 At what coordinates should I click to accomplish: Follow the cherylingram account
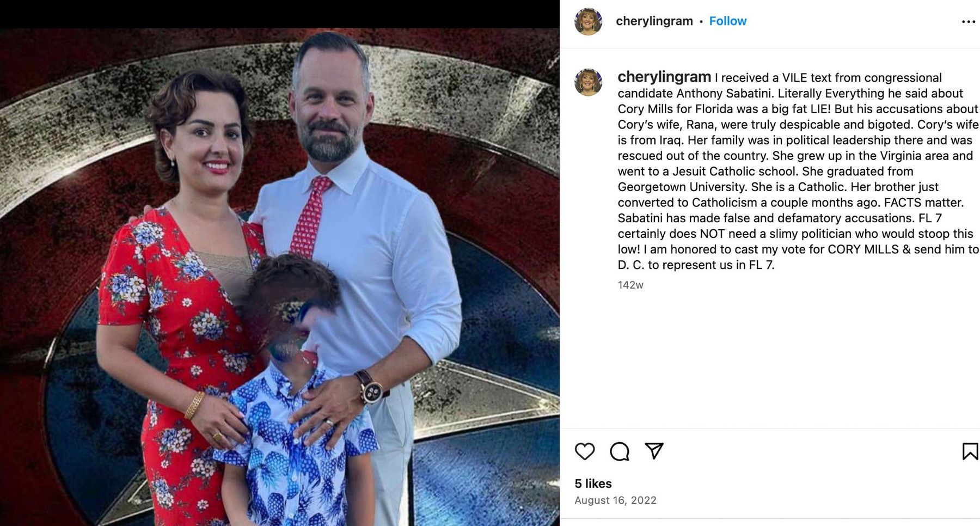pos(727,21)
